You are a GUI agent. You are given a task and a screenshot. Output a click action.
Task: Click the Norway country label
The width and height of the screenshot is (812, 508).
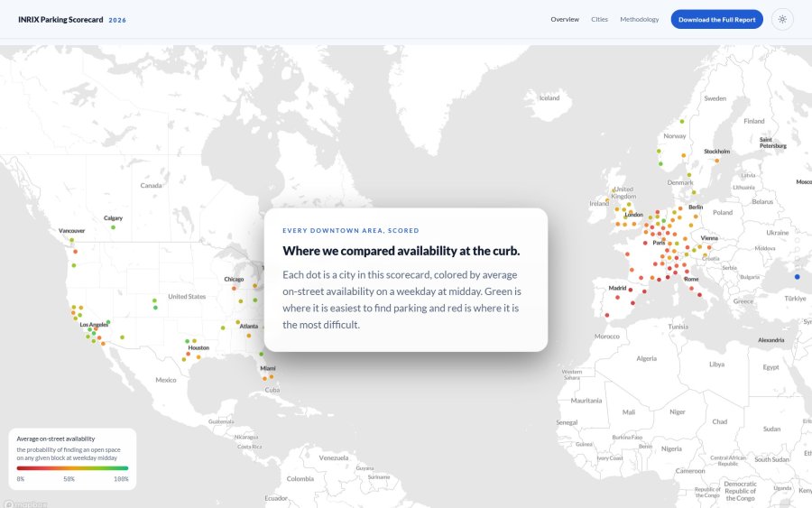pos(674,136)
